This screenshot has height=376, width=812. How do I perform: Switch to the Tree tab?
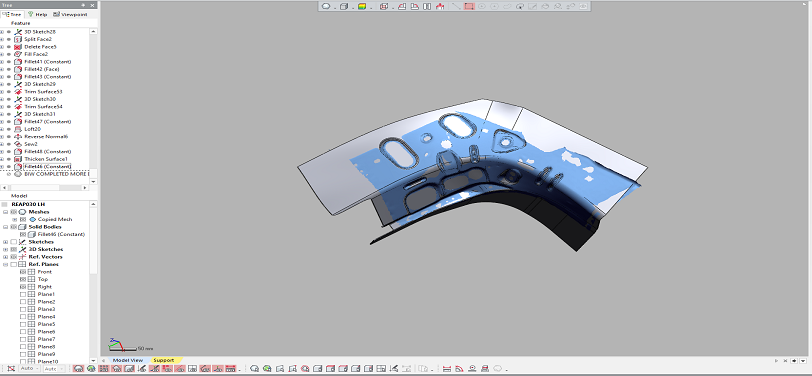pyautogui.click(x=12, y=14)
